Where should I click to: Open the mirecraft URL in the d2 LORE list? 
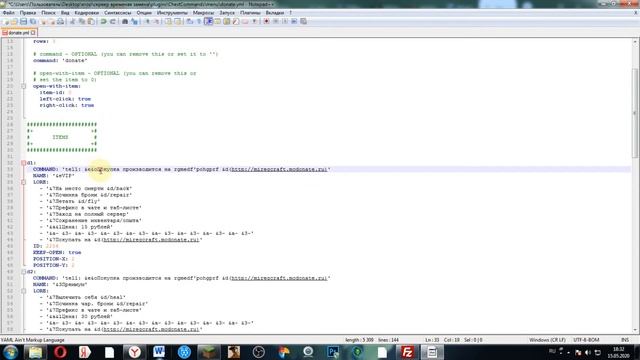tap(151, 329)
